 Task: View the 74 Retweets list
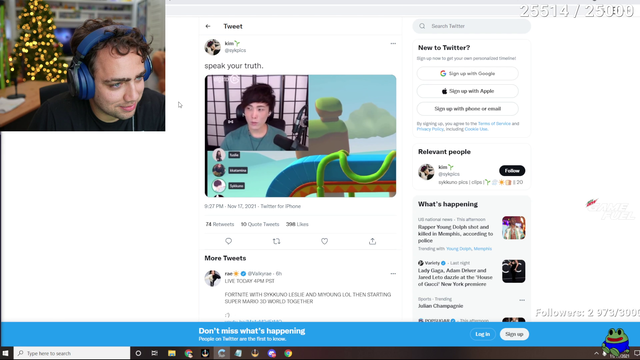(220, 224)
